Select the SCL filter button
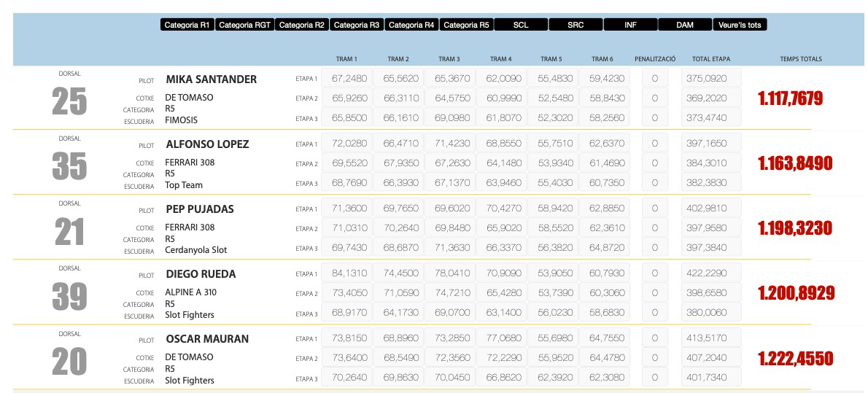This screenshot has width=868, height=393. tap(521, 25)
